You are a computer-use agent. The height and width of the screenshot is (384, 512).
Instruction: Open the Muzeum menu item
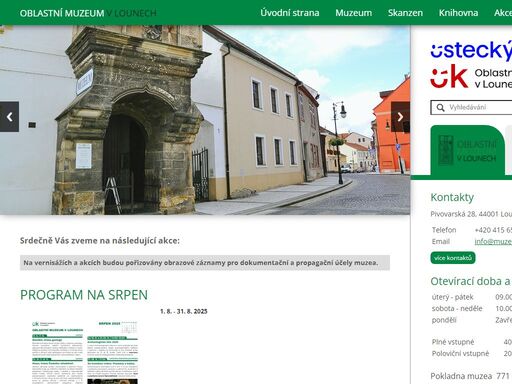353,13
